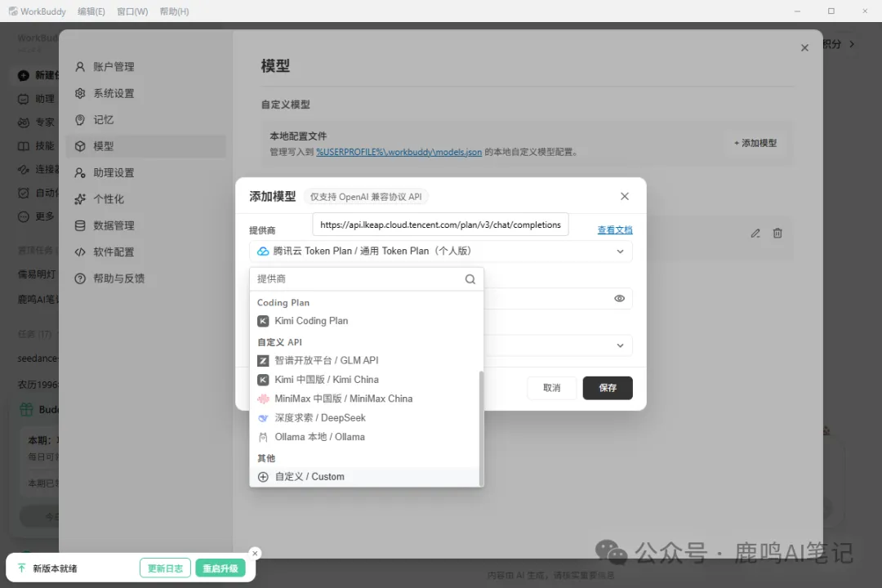
Task: Click the 添加模型 button
Action: 755,143
